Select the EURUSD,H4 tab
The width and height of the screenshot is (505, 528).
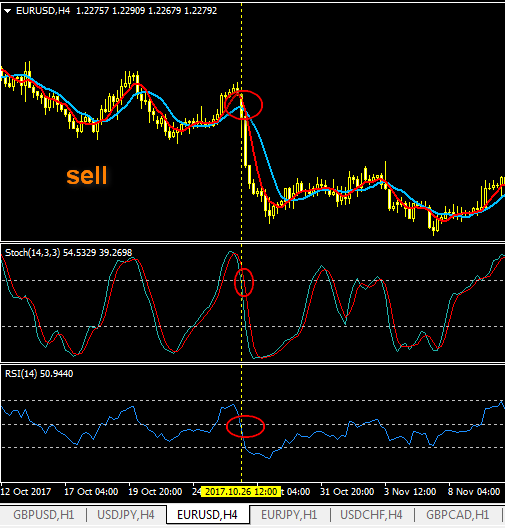(x=207, y=515)
